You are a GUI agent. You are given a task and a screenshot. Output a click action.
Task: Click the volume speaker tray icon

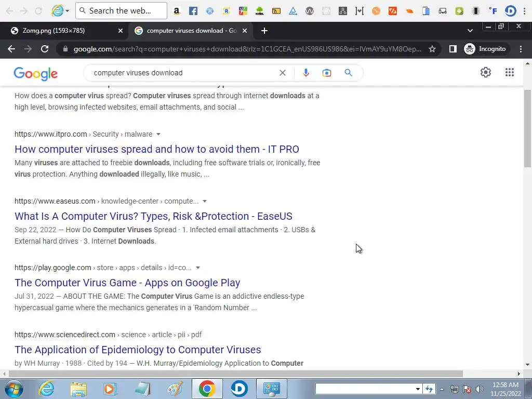pyautogui.click(x=479, y=389)
